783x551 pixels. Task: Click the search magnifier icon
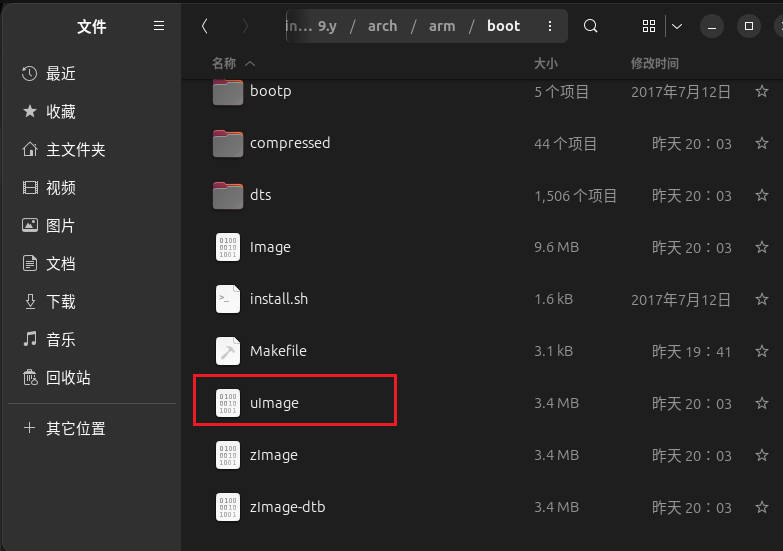click(x=591, y=26)
